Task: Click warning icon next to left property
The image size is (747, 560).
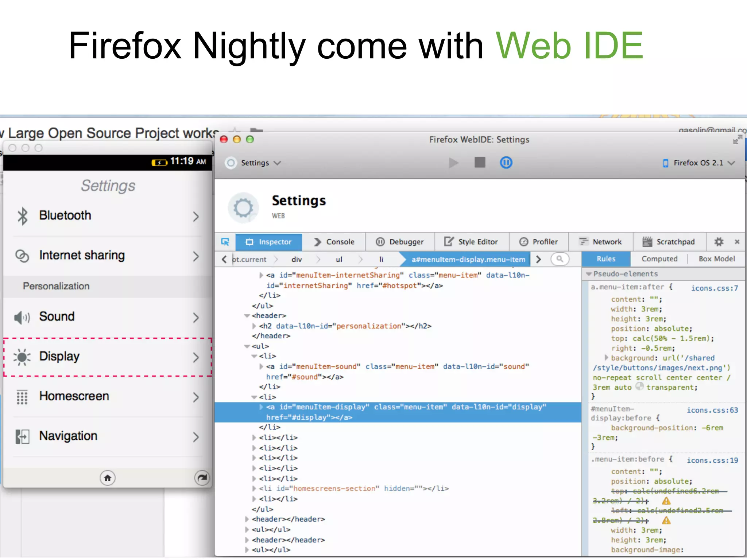Action: coord(666,520)
